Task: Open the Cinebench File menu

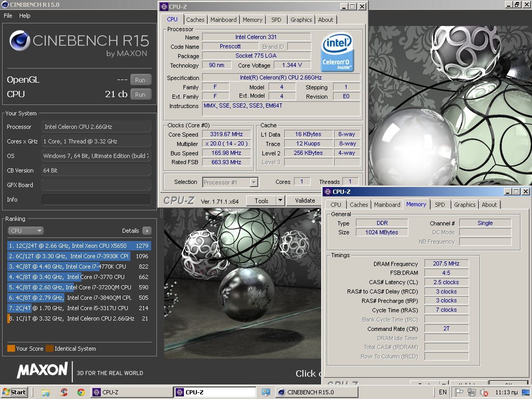Action: pos(8,16)
